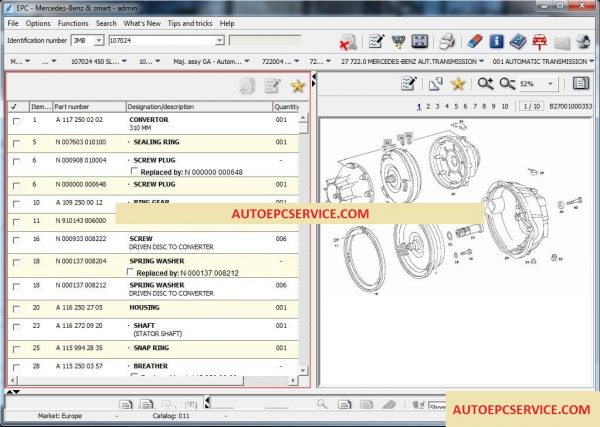Screen dimensions: 600x427
Task: Click the parts list vertical scrollbar thumb
Action: (x=303, y=128)
